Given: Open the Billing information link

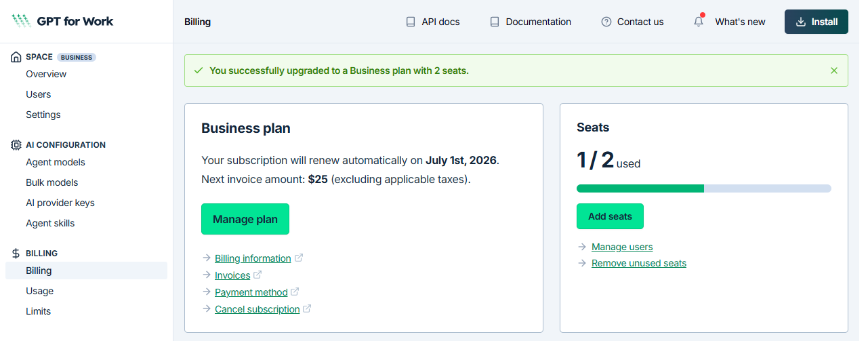Looking at the screenshot, I should click(253, 258).
